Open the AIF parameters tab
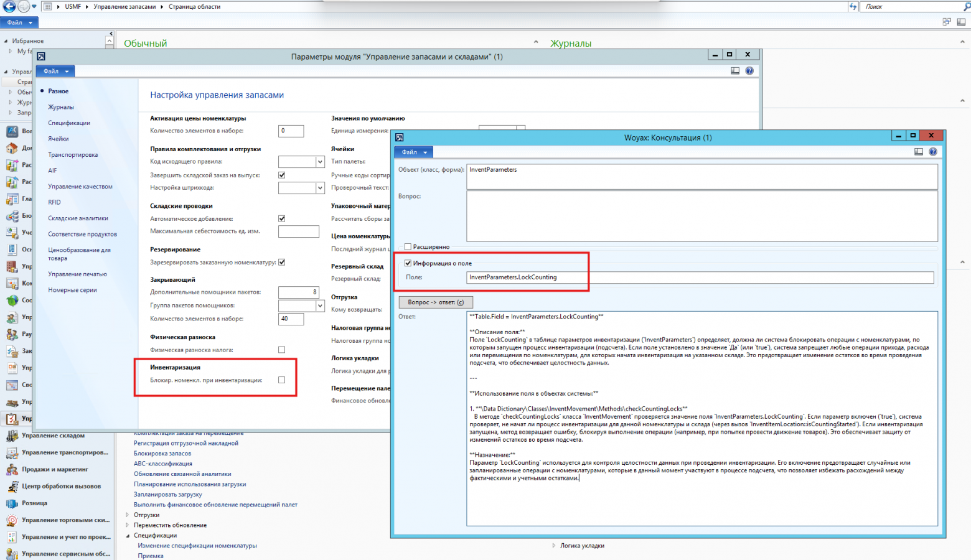The width and height of the screenshot is (971, 560). click(52, 170)
